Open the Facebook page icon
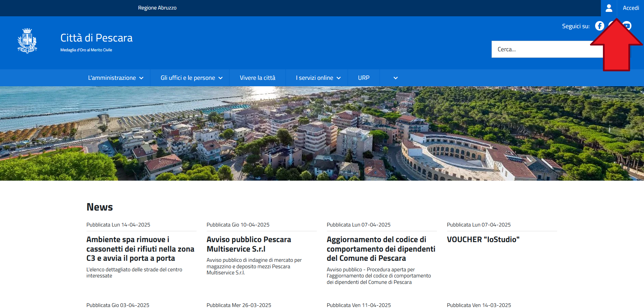Image resolution: width=644 pixels, height=308 pixels. point(600,26)
